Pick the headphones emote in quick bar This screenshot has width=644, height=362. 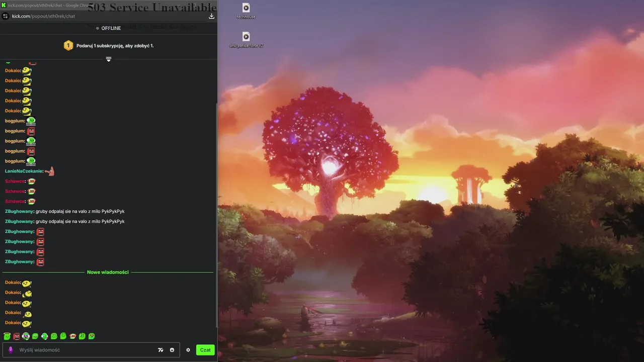(26, 336)
